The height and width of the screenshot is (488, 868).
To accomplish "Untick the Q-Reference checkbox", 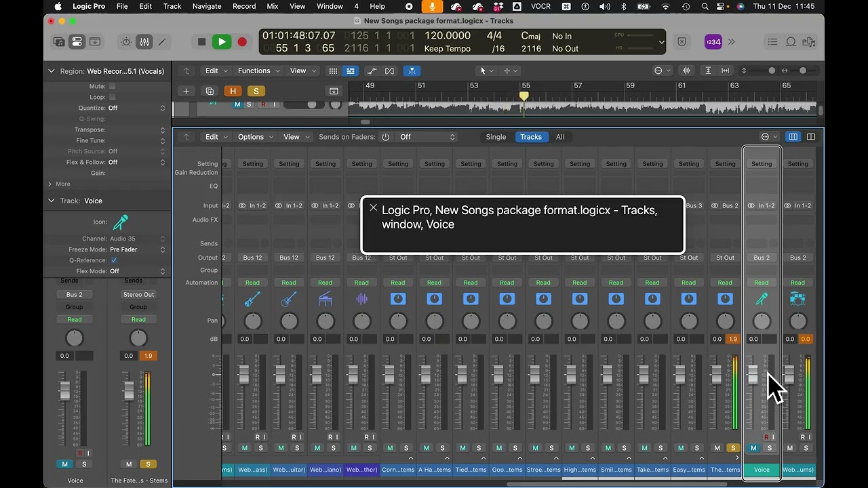I will coord(114,260).
